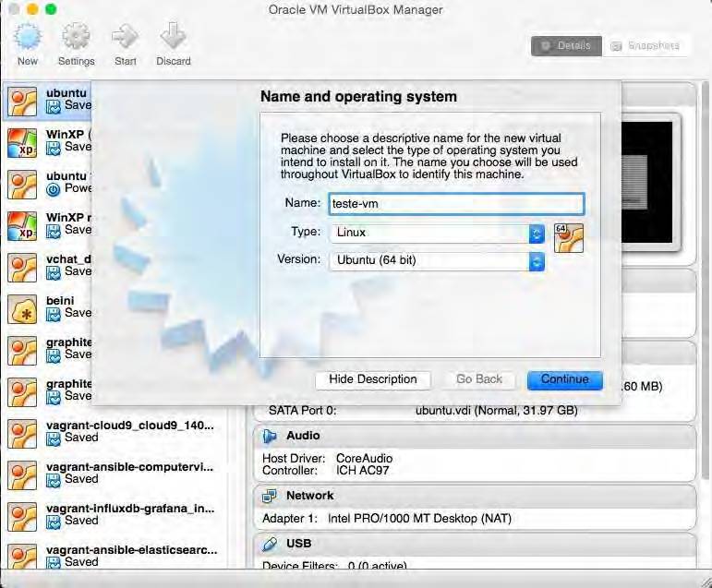The image size is (712, 588).
Task: Click the Saved state icon under vagrant-ansible-computervi
Action: [x=54, y=480]
